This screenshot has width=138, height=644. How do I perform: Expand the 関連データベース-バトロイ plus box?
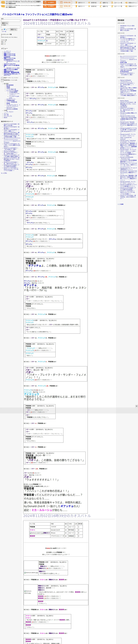click(x=2, y=78)
